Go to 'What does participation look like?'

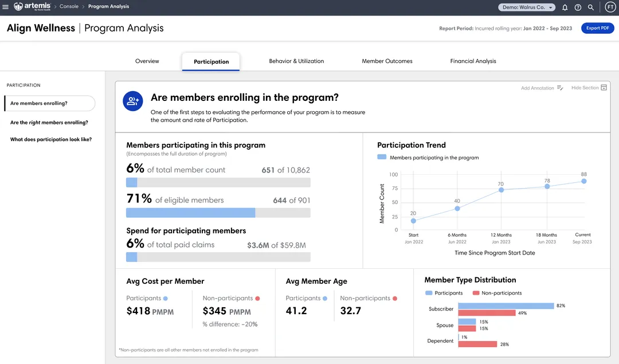(x=51, y=139)
